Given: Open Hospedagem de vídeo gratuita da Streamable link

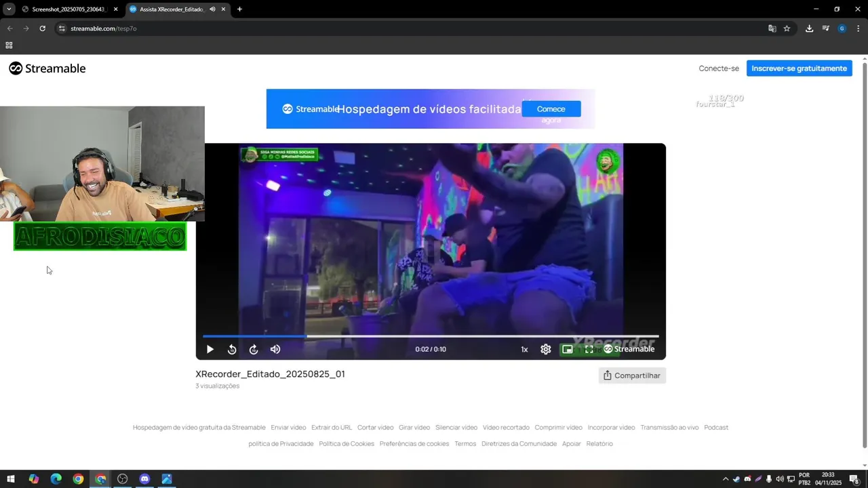Looking at the screenshot, I should (199, 428).
